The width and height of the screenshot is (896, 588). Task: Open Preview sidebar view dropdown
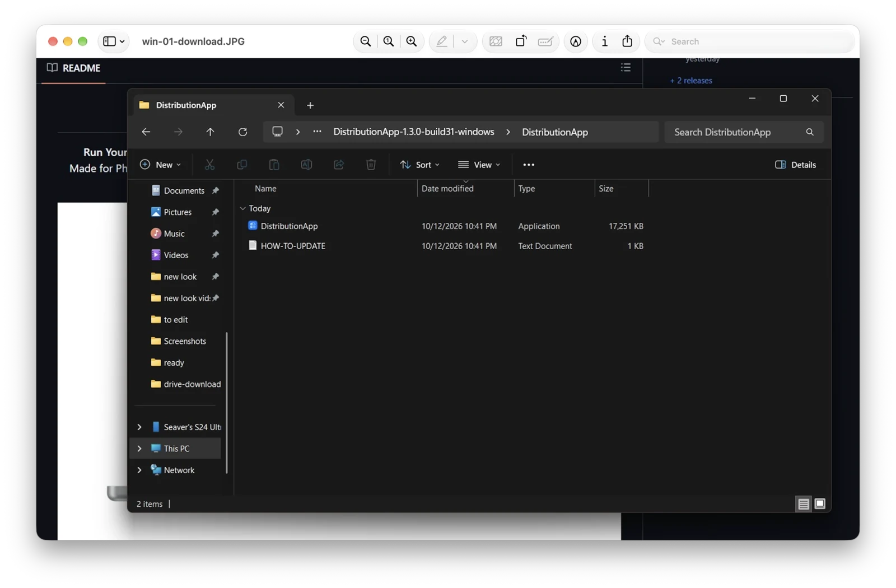point(114,41)
